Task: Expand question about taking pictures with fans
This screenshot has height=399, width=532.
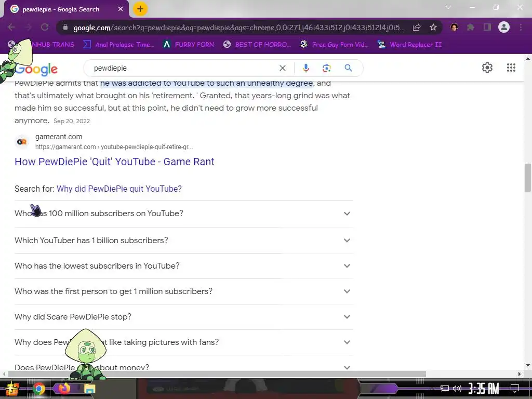Action: pos(183,342)
